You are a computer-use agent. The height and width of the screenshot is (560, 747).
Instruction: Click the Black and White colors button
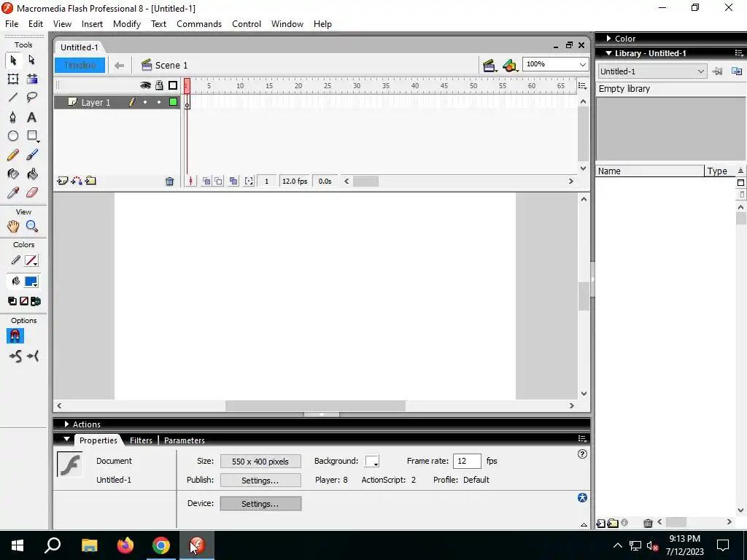pos(12,301)
